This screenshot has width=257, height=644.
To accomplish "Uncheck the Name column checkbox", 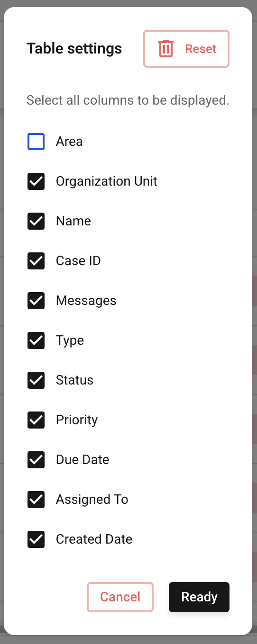I will pyautogui.click(x=36, y=221).
